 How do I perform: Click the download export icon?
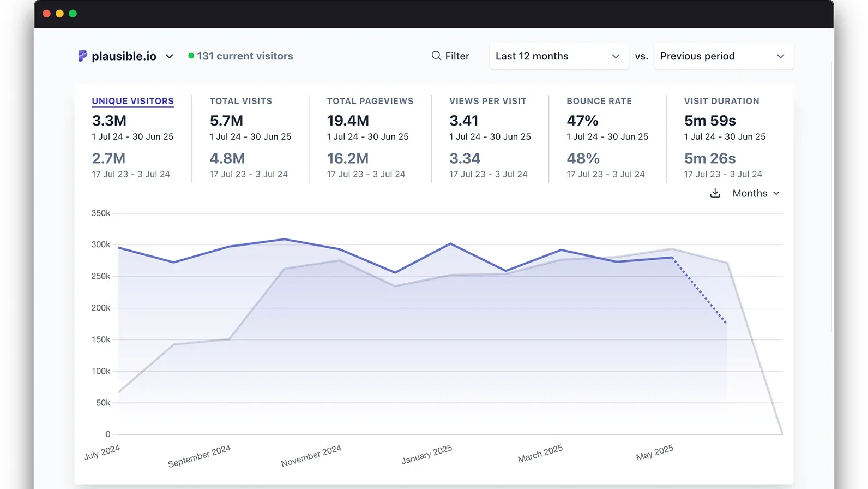715,193
